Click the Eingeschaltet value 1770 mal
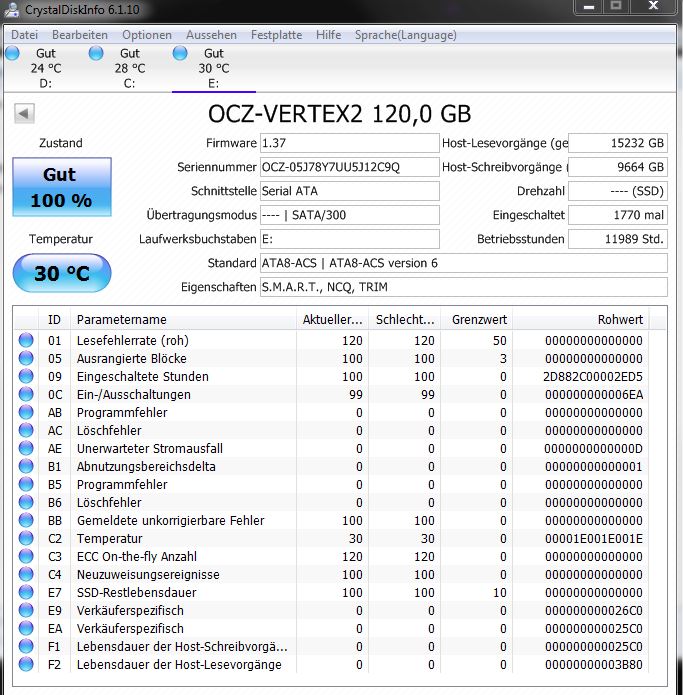Image resolution: width=683 pixels, height=695 pixels. pos(618,215)
